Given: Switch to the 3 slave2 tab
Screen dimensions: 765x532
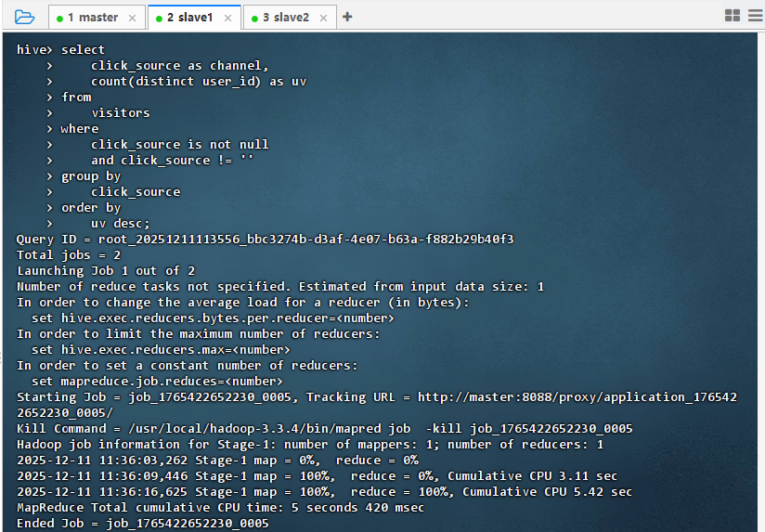Looking at the screenshot, I should 290,18.
